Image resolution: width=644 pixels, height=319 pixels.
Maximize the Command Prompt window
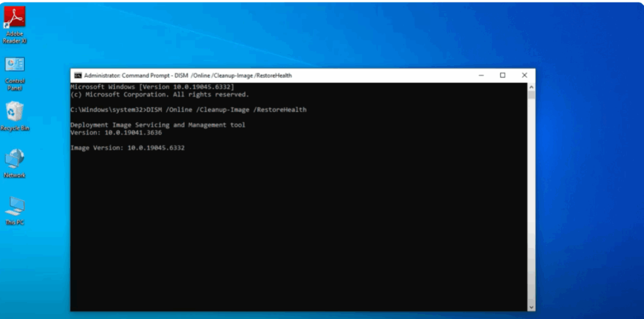(x=502, y=76)
